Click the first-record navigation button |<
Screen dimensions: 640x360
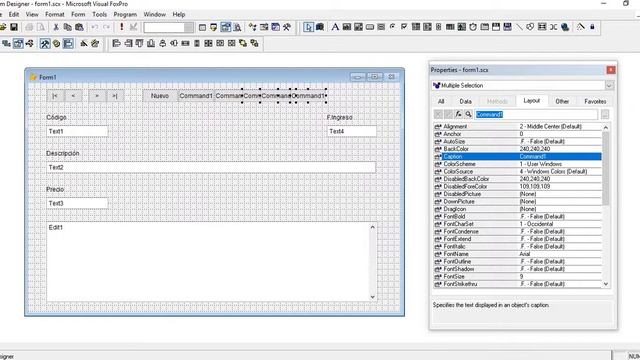click(55, 96)
